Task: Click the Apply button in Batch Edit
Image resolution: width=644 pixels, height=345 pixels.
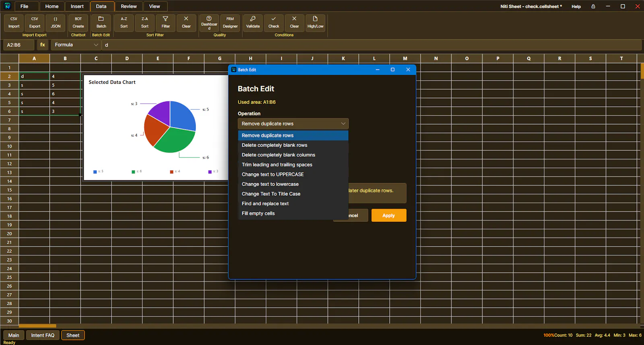Action: [x=389, y=215]
